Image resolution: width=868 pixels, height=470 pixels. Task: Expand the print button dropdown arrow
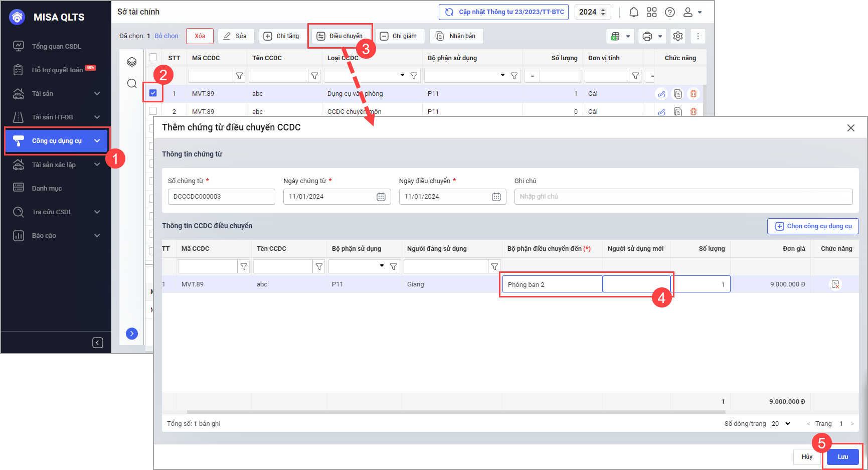point(660,36)
